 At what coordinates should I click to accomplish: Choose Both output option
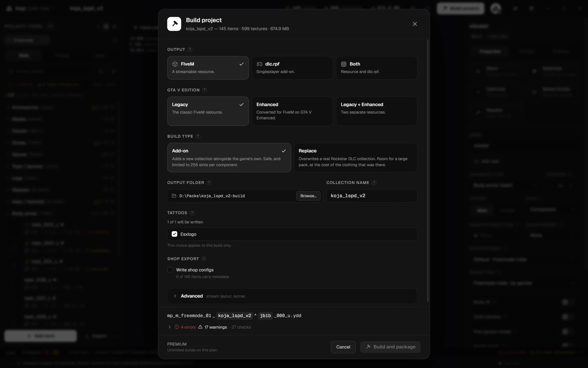[377, 68]
